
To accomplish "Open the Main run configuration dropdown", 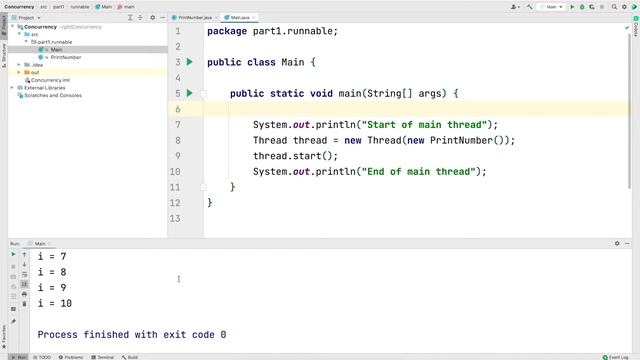I will tap(551, 7).
